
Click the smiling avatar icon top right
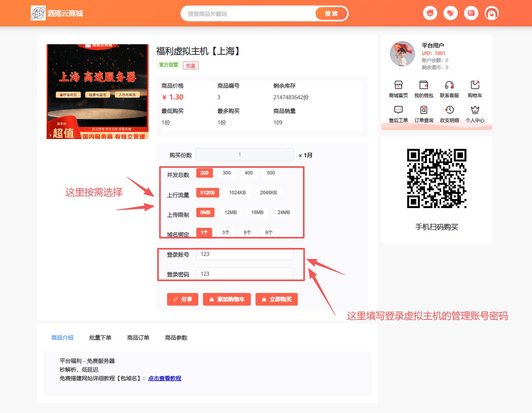coord(492,13)
